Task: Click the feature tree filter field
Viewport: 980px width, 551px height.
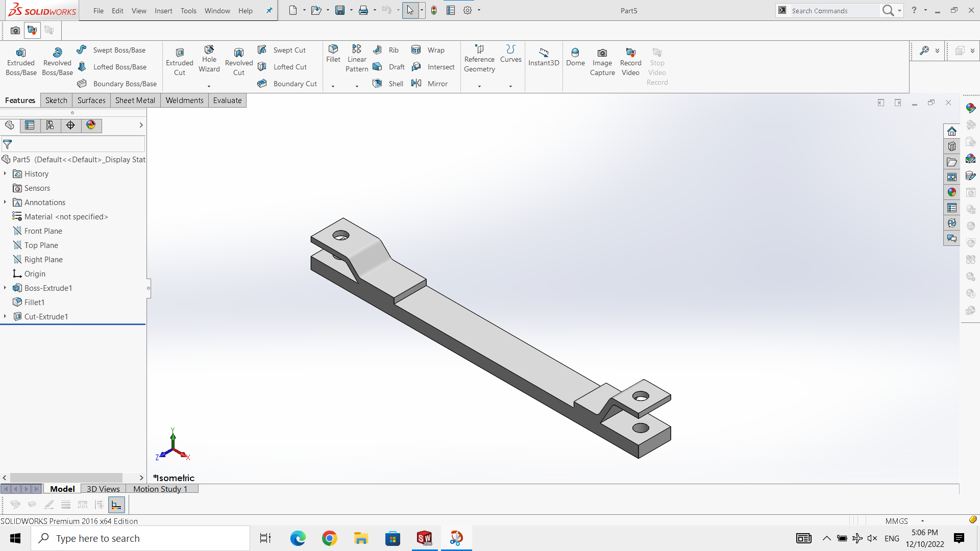Action: coord(73,144)
